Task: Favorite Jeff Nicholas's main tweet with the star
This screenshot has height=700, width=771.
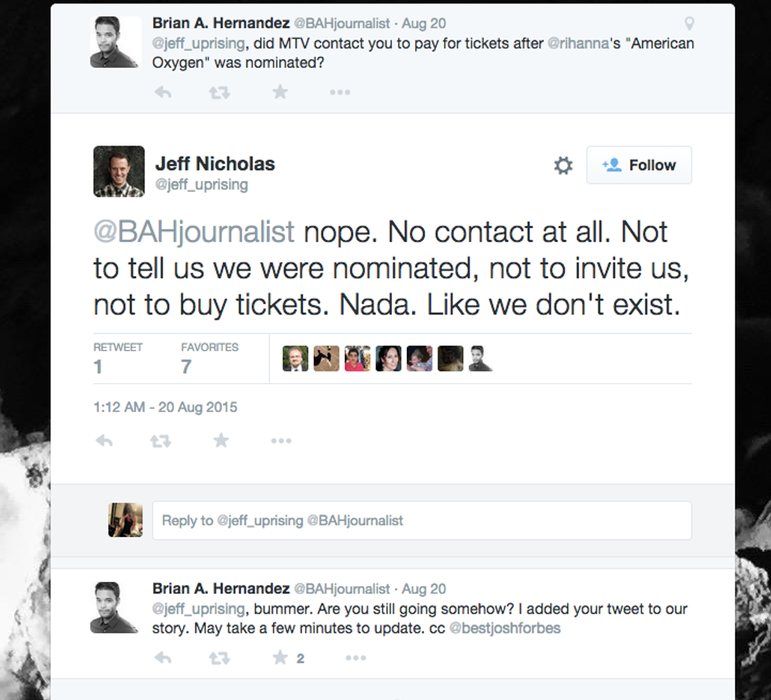Action: point(221,440)
